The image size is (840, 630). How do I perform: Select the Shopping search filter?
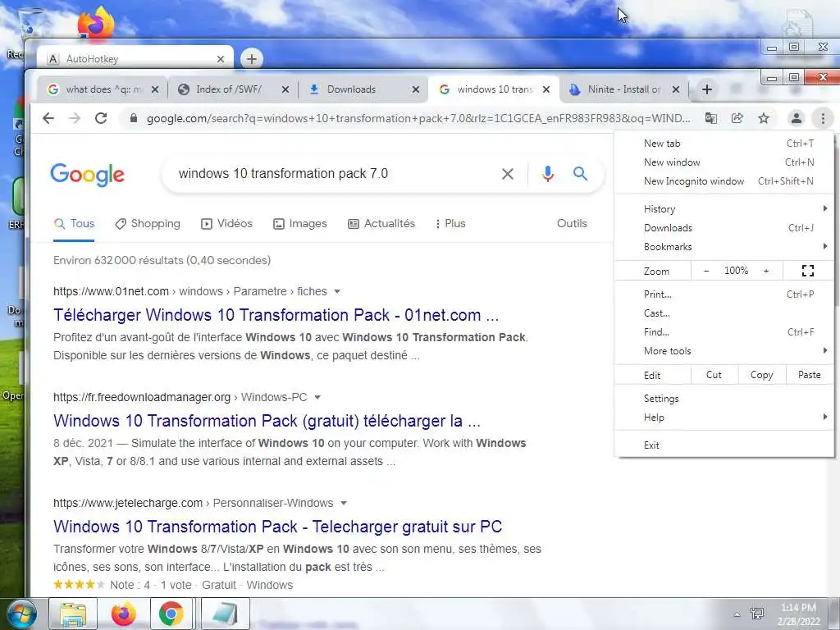point(148,223)
